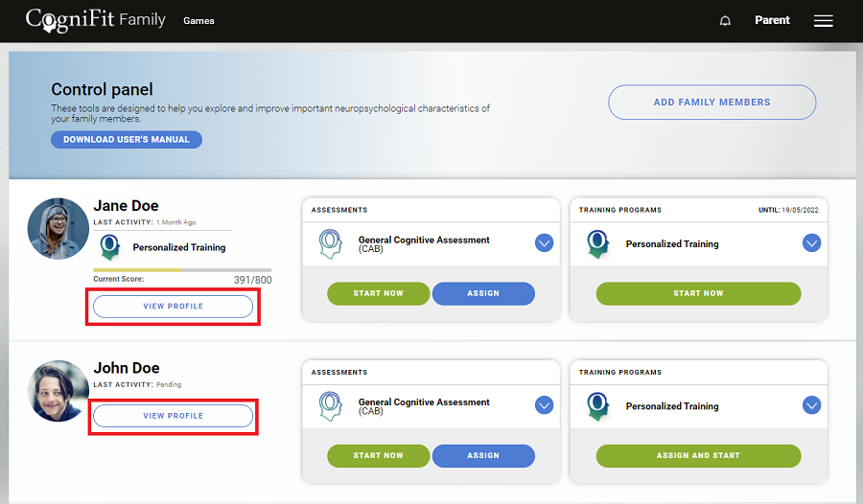Viewport: 863px width, 504px height.
Task: Open the Parent account menu
Action: point(772,20)
